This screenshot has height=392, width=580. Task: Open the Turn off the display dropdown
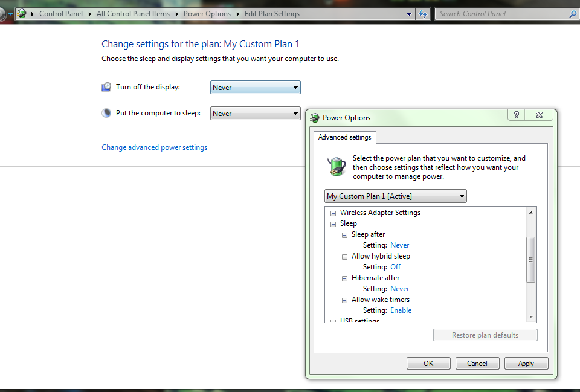[255, 87]
